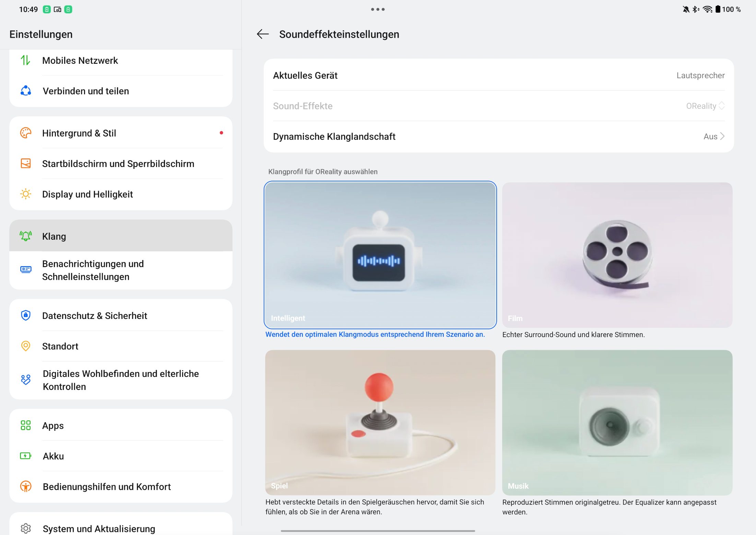
Task: Tap the Dynamische Klanglandschaft label
Action: [x=334, y=136]
